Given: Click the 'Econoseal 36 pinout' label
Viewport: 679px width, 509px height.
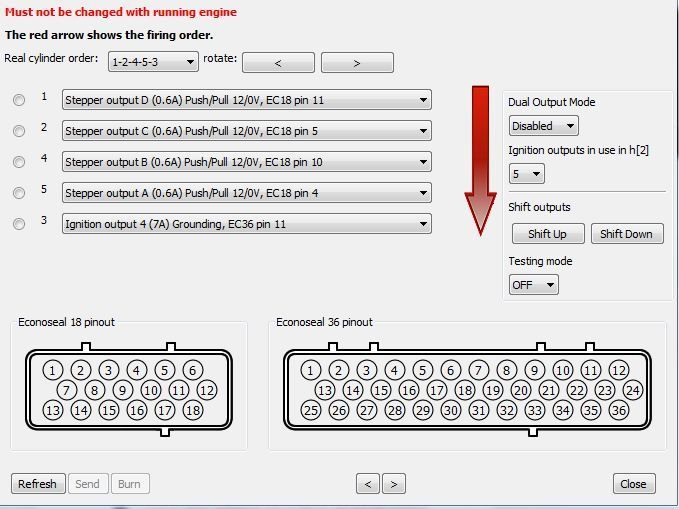Looking at the screenshot, I should tap(324, 322).
